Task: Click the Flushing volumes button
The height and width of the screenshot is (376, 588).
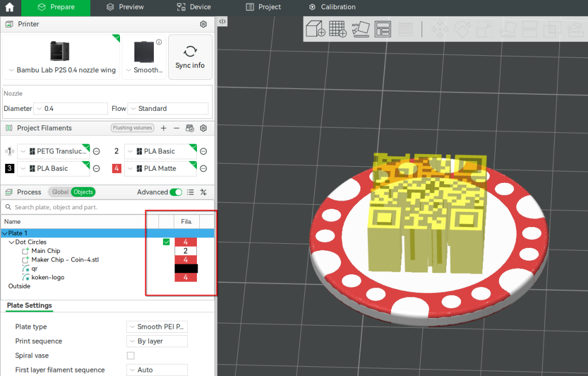Action: [x=132, y=128]
